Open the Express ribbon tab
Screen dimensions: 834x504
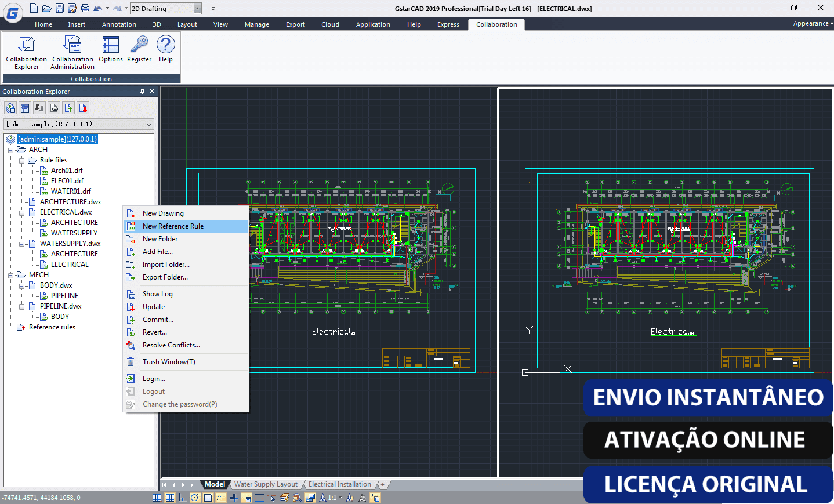click(448, 24)
